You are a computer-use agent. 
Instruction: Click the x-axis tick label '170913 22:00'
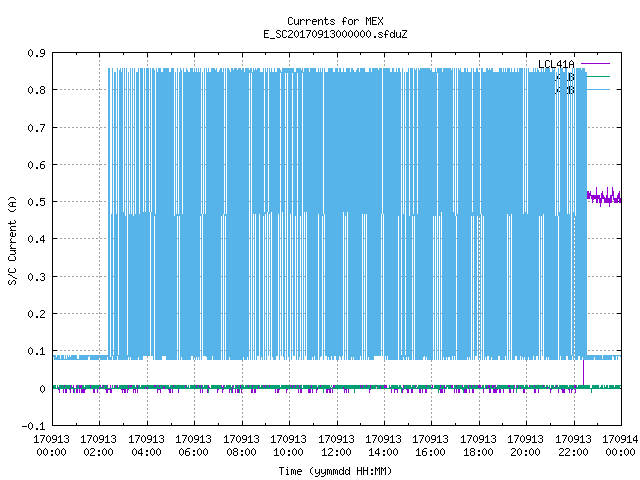573,446
